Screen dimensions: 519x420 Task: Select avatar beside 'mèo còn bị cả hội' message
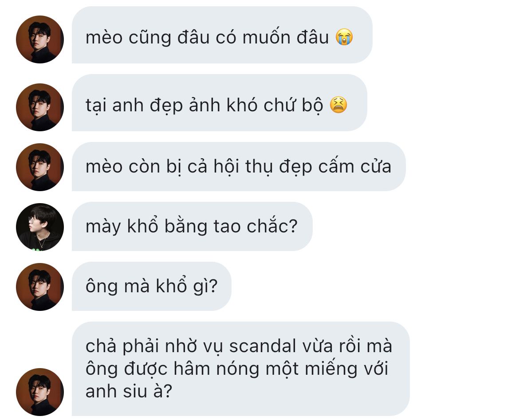coord(40,167)
